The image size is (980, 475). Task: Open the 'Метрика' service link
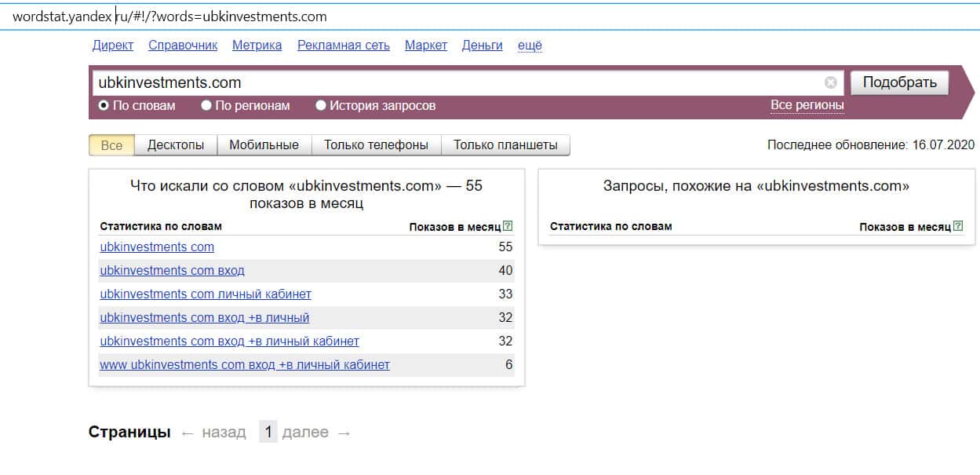coord(257,45)
